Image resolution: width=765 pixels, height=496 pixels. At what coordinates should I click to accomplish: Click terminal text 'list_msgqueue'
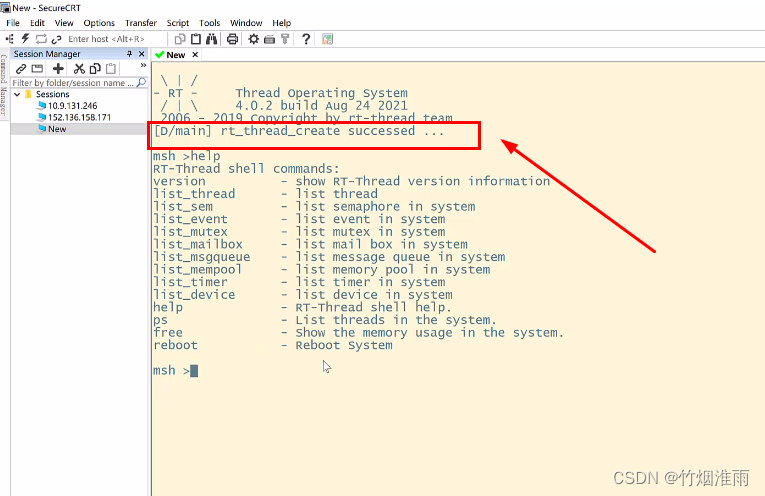201,257
